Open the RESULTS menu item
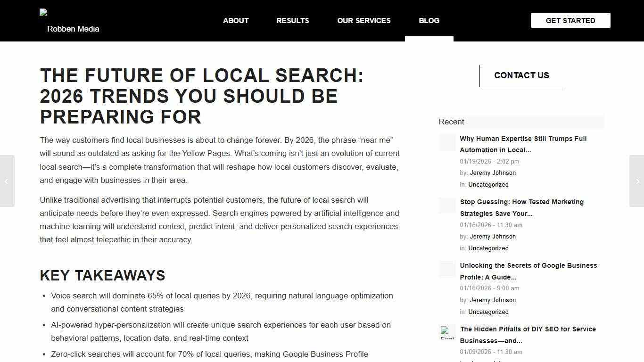This screenshot has height=362, width=644. point(292,20)
